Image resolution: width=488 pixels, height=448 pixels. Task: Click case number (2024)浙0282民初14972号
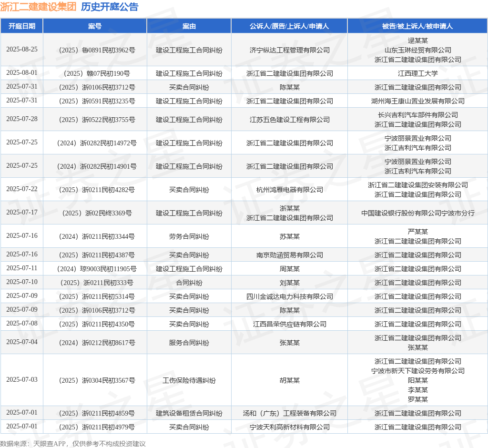coord(97,143)
